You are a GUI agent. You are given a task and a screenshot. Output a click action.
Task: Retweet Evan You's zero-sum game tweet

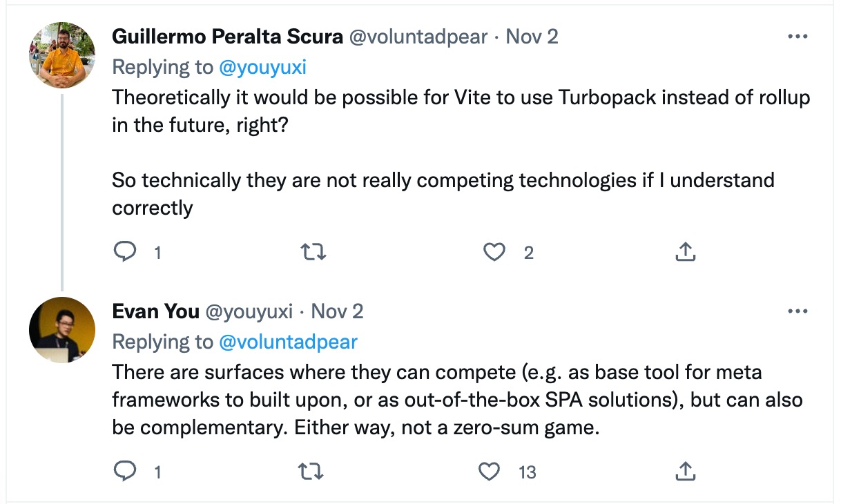pos(309,472)
